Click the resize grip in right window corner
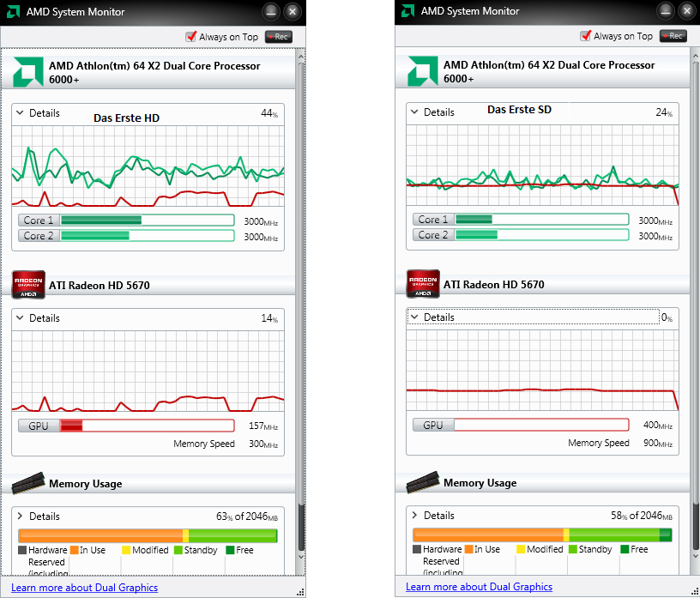 click(695, 591)
